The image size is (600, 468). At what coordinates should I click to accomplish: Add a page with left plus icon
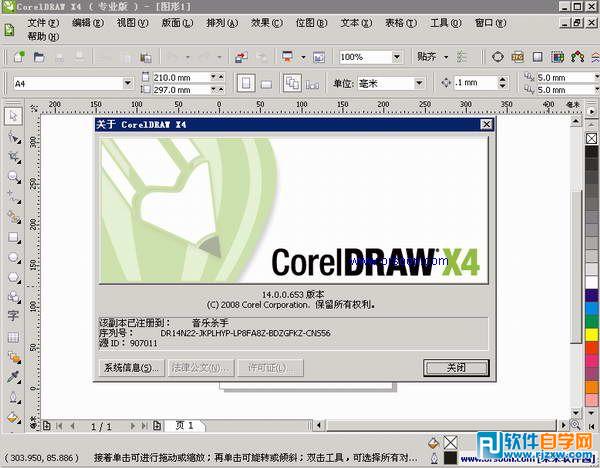46,426
